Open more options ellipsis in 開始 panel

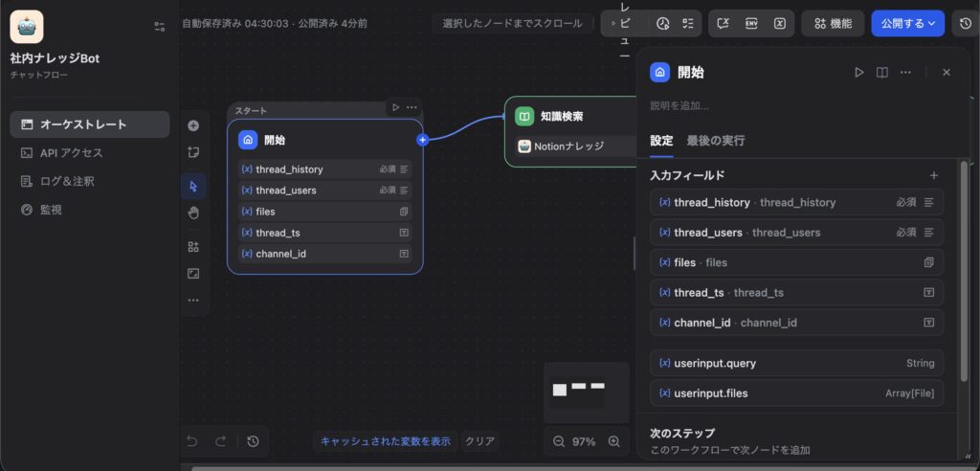[x=905, y=73]
